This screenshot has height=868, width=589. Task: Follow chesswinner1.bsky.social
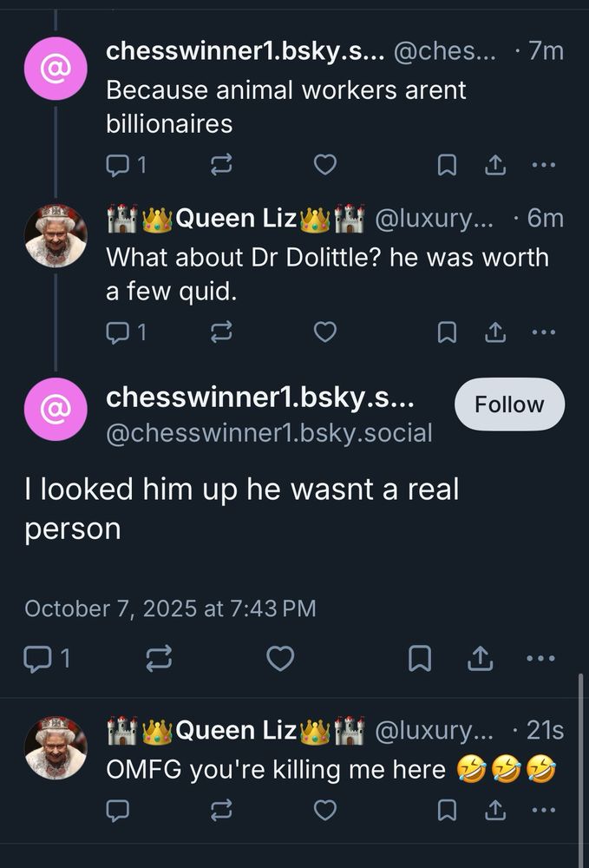pyautogui.click(x=509, y=404)
